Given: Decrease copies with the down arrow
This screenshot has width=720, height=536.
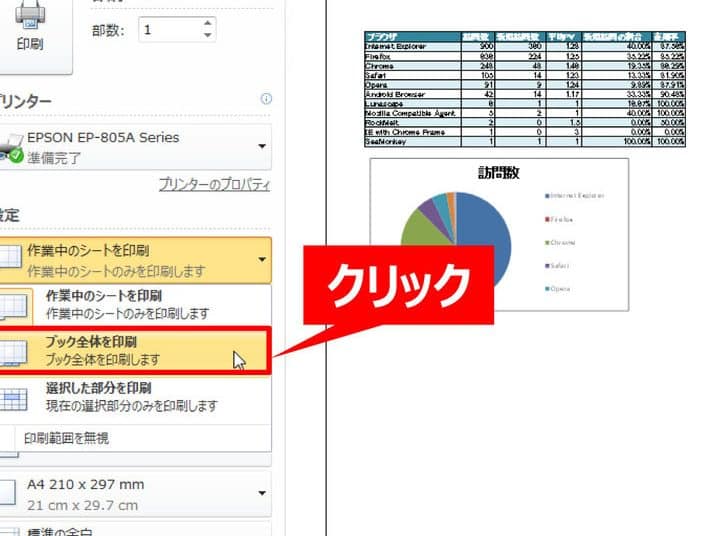Looking at the screenshot, I should click(x=207, y=36).
